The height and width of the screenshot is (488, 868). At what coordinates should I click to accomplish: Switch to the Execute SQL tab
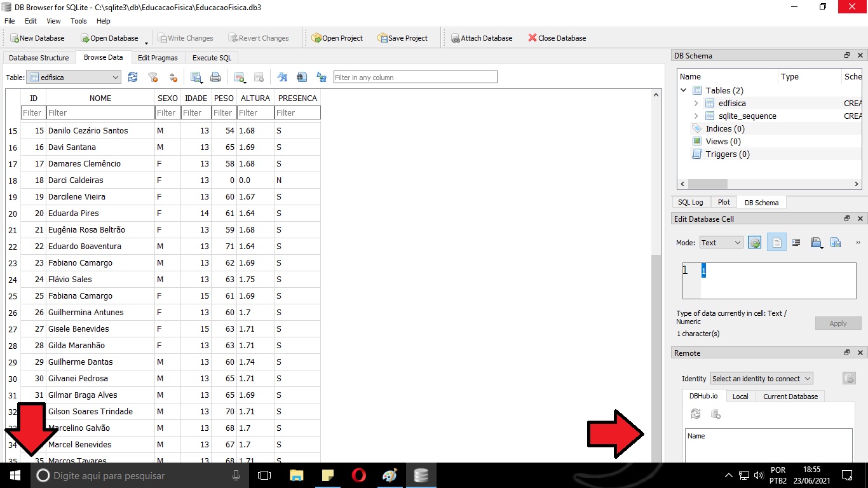[x=212, y=57]
